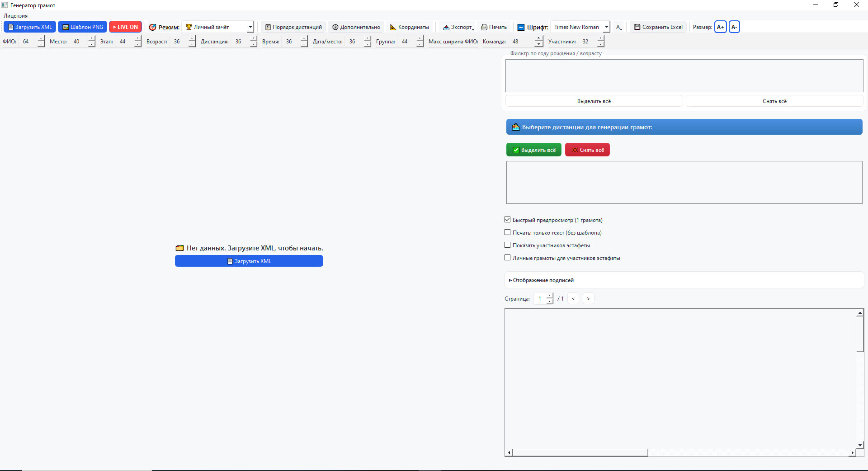Viewport: 868px width, 471px height.
Task: Enable Печать: только текст checkbox
Action: pos(508,232)
